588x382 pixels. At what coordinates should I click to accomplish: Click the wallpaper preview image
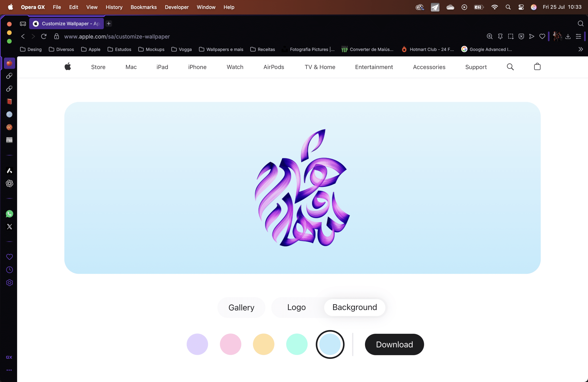(x=302, y=188)
